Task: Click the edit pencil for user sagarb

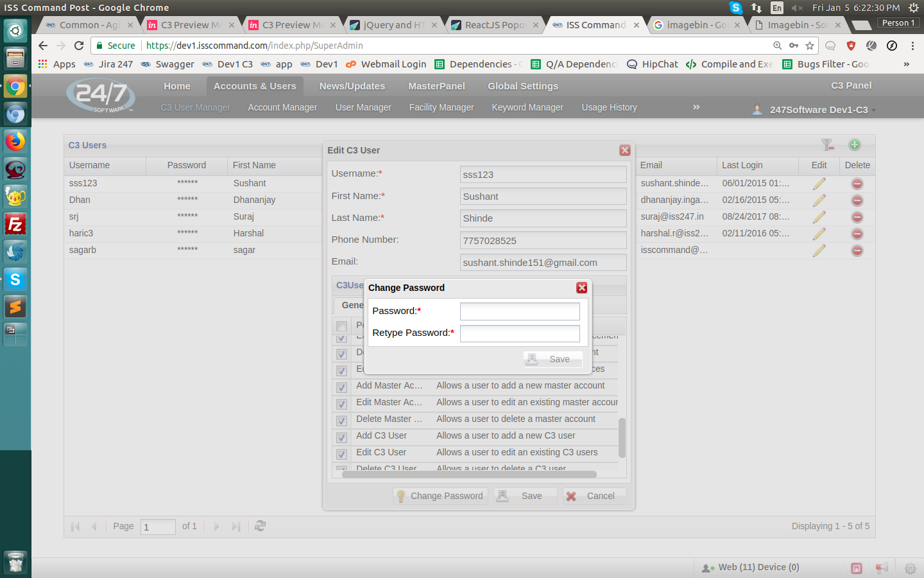Action: tap(819, 250)
